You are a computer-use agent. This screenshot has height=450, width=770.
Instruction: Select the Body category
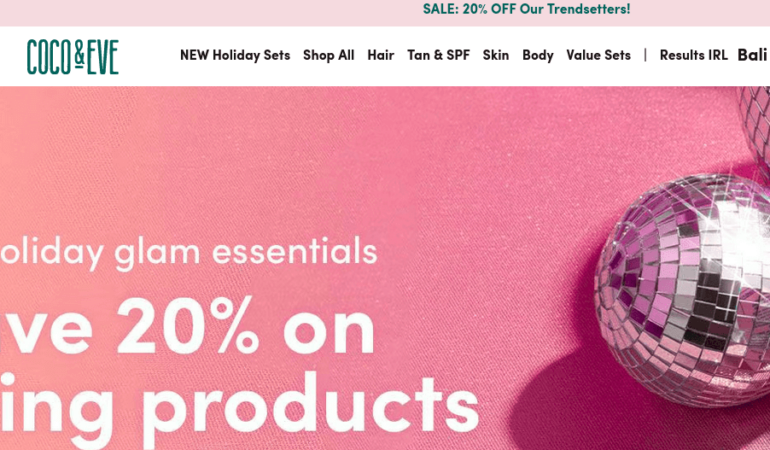pos(538,55)
